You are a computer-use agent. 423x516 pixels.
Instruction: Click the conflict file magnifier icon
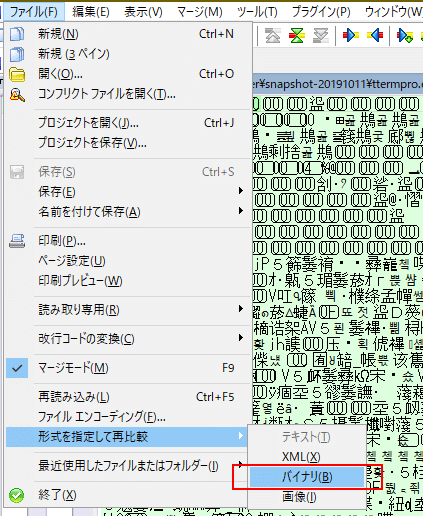tap(17, 95)
